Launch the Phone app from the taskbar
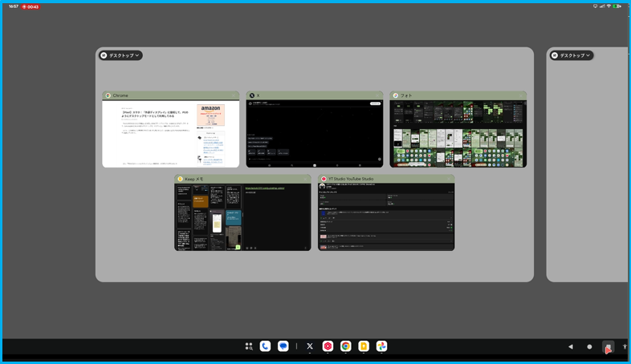The image size is (631, 364). [x=265, y=346]
